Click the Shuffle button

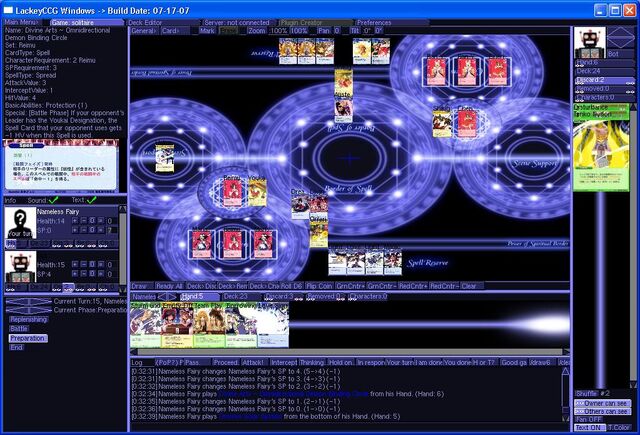586,393
